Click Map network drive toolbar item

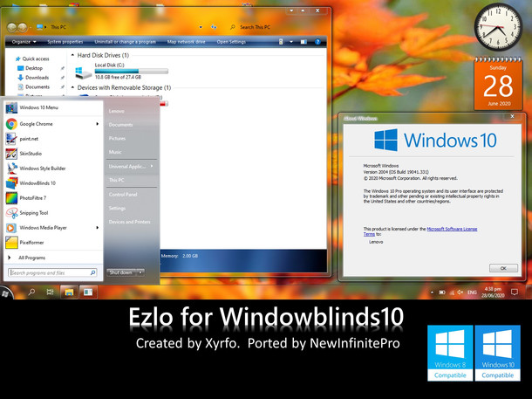coord(186,42)
